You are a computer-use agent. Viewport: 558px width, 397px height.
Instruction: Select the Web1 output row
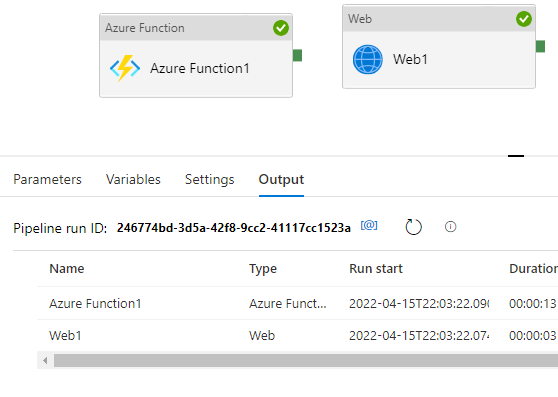click(x=298, y=335)
